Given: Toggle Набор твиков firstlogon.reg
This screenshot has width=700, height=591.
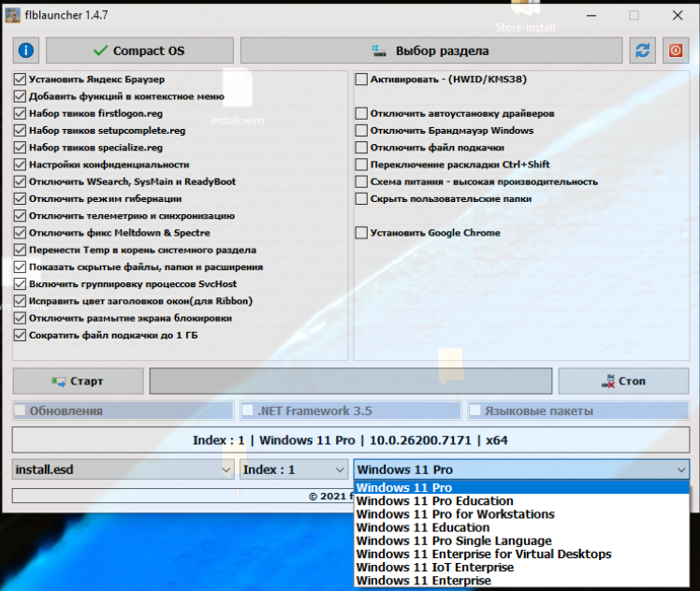Looking at the screenshot, I should tap(20, 113).
